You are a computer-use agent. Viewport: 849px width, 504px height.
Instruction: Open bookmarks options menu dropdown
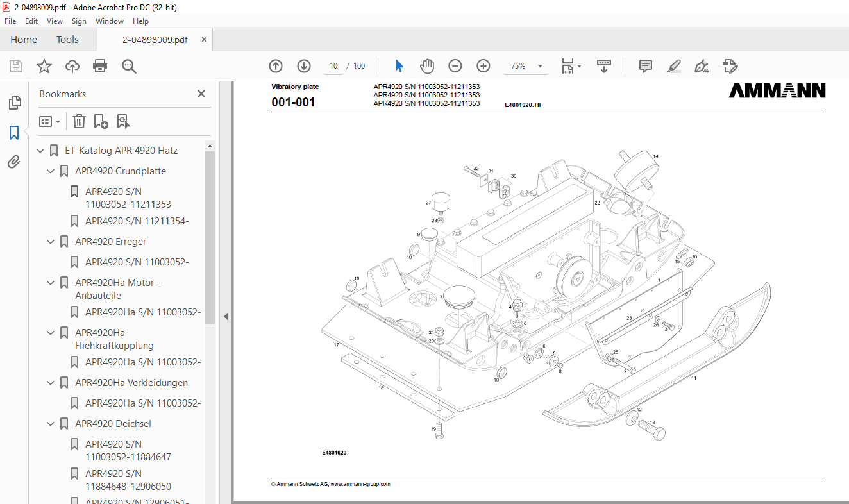coord(50,121)
